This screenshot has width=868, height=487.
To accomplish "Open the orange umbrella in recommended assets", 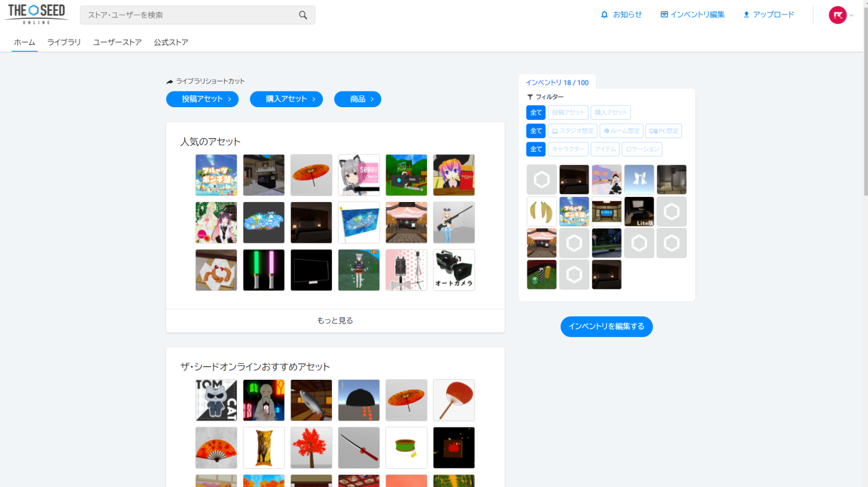I will (407, 400).
